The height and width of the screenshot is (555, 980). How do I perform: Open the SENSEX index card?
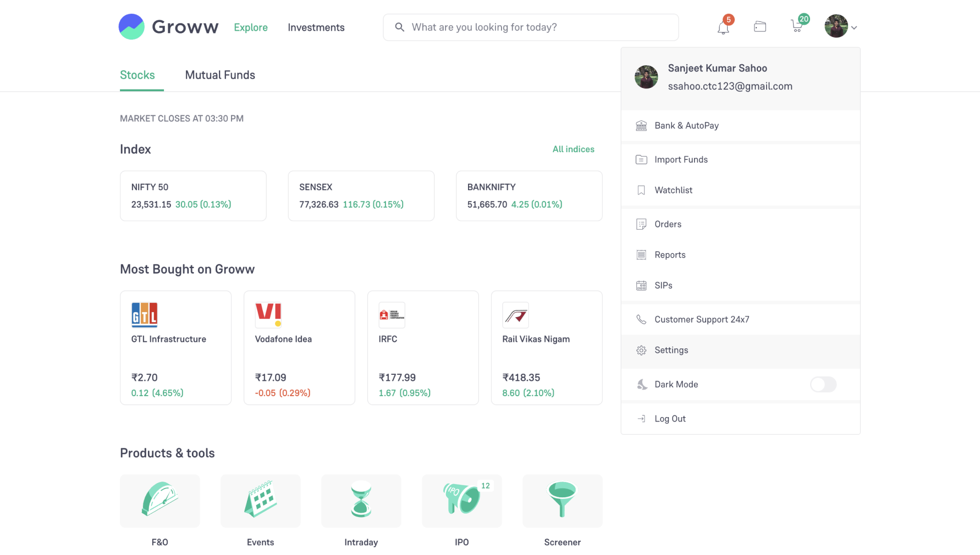click(361, 196)
